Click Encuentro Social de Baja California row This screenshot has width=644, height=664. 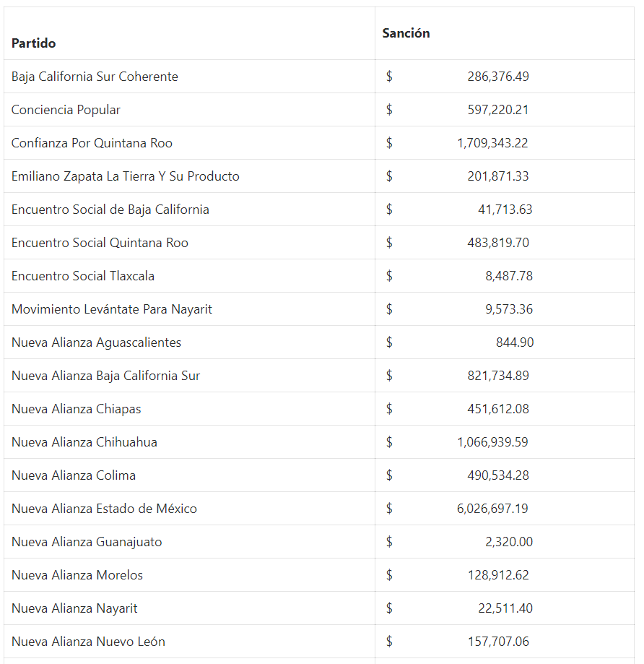point(110,210)
